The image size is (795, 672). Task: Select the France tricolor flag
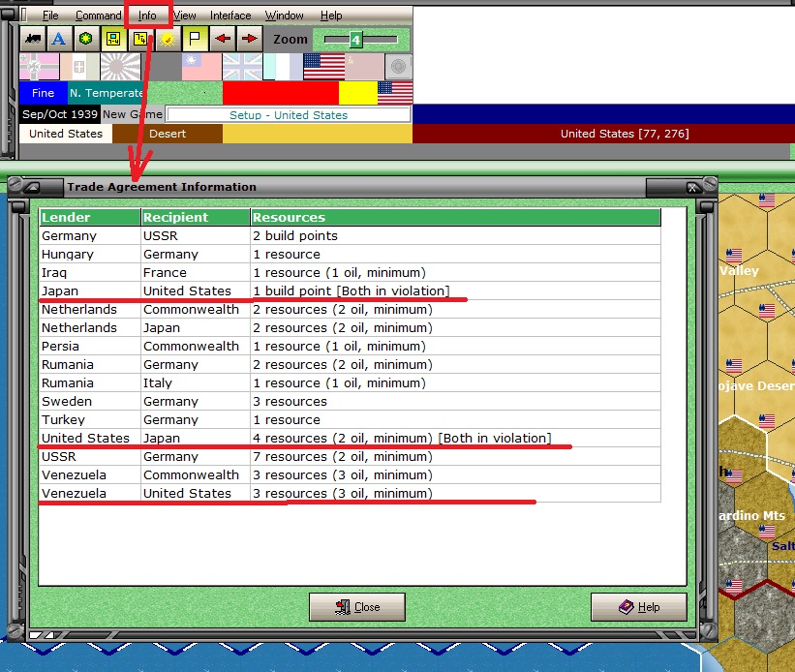[x=283, y=67]
